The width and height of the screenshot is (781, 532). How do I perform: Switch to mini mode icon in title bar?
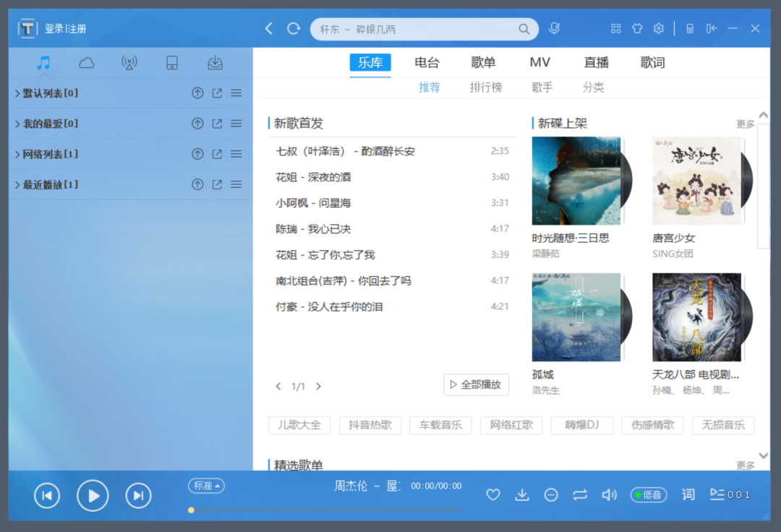[690, 28]
